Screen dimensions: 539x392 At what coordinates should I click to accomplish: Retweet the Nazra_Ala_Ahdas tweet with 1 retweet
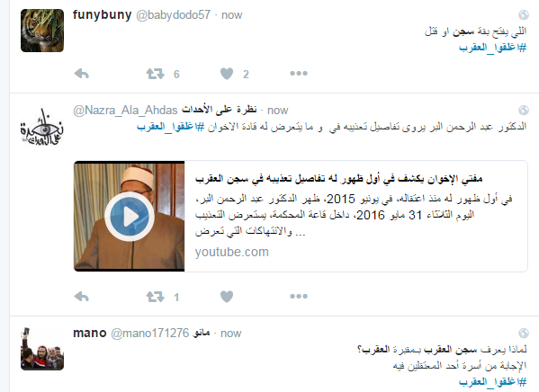(x=155, y=297)
